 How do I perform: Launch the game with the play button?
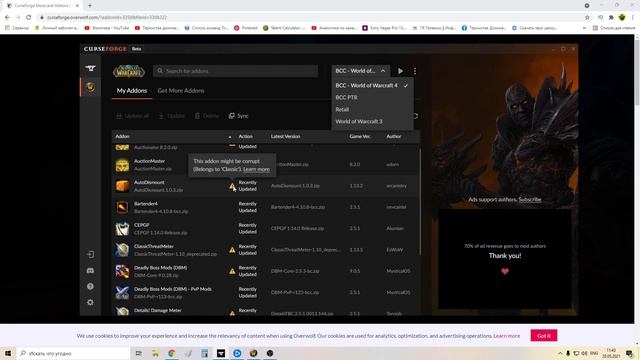coord(400,71)
